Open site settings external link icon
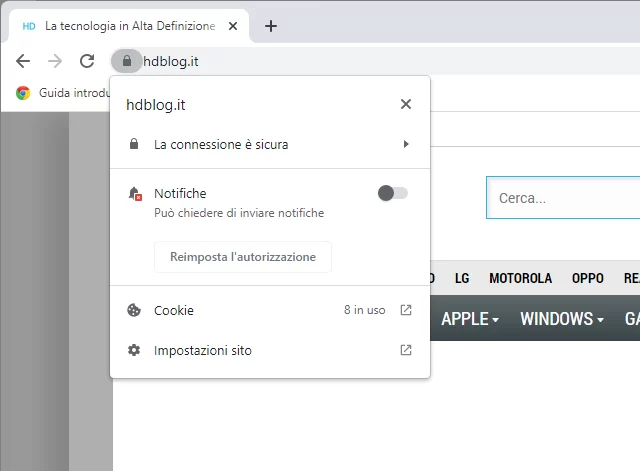Screen dimensions: 640x471 coord(405,350)
